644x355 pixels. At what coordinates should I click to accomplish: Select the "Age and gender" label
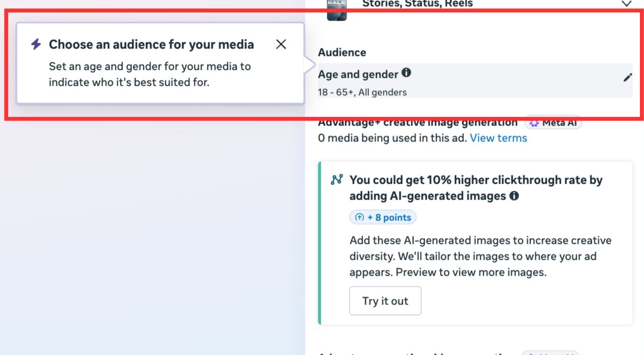[358, 75]
